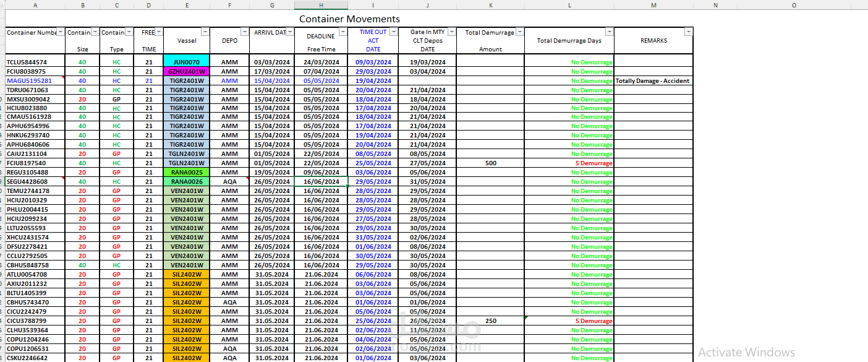The image size is (868, 362).
Task: Select demurrage amount cell showing 250
Action: (490, 321)
